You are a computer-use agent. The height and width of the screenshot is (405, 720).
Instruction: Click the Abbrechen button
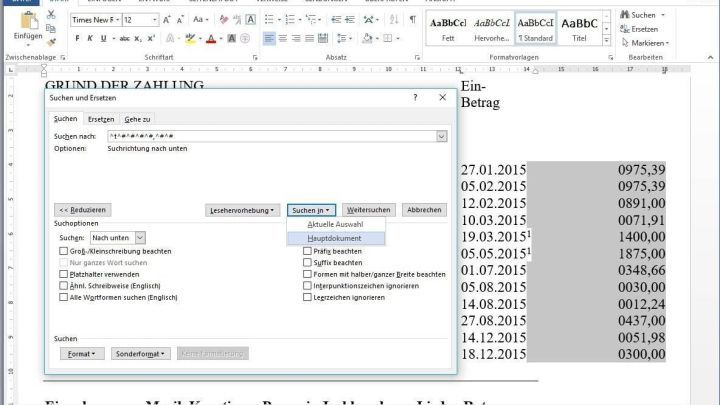pos(424,210)
